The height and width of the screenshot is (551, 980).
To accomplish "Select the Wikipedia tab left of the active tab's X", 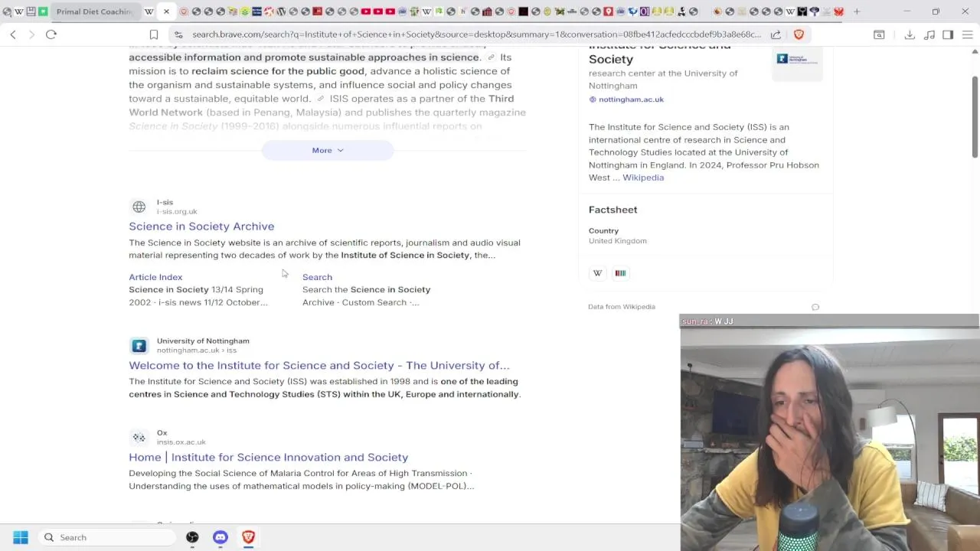I will click(x=149, y=11).
